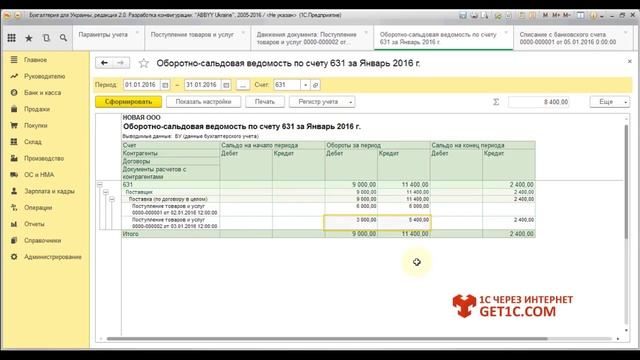Select row Поступление товаров и услуг 0000-000002
This screenshot has width=640, height=360.
coord(174,223)
